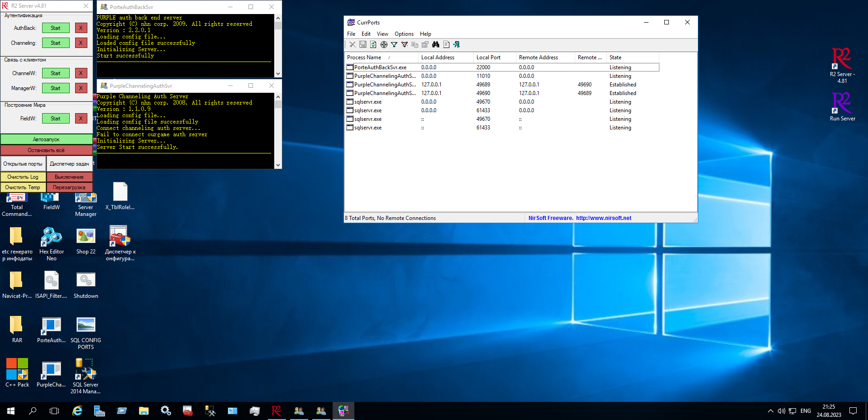Select the PorteAuthBackSvr.exe row
868x420 pixels.
tap(502, 67)
